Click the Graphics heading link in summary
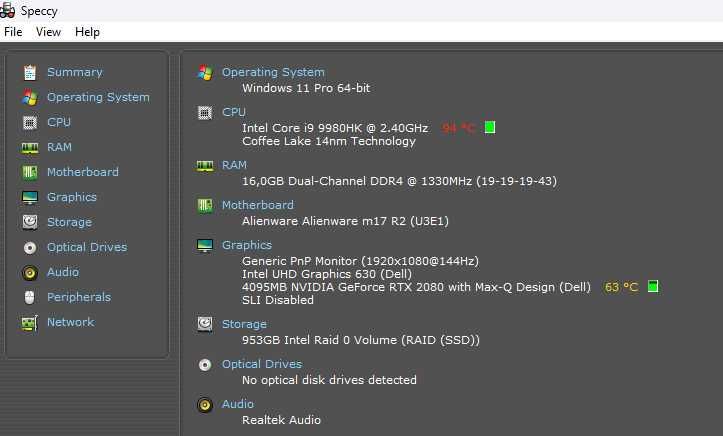This screenshot has width=723, height=436. 247,245
